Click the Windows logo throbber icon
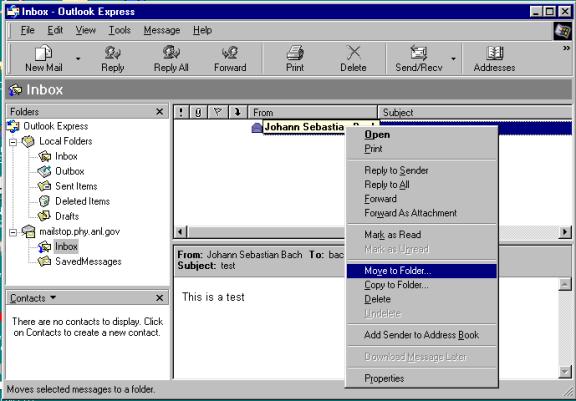The image size is (576, 401). pyautogui.click(x=562, y=31)
